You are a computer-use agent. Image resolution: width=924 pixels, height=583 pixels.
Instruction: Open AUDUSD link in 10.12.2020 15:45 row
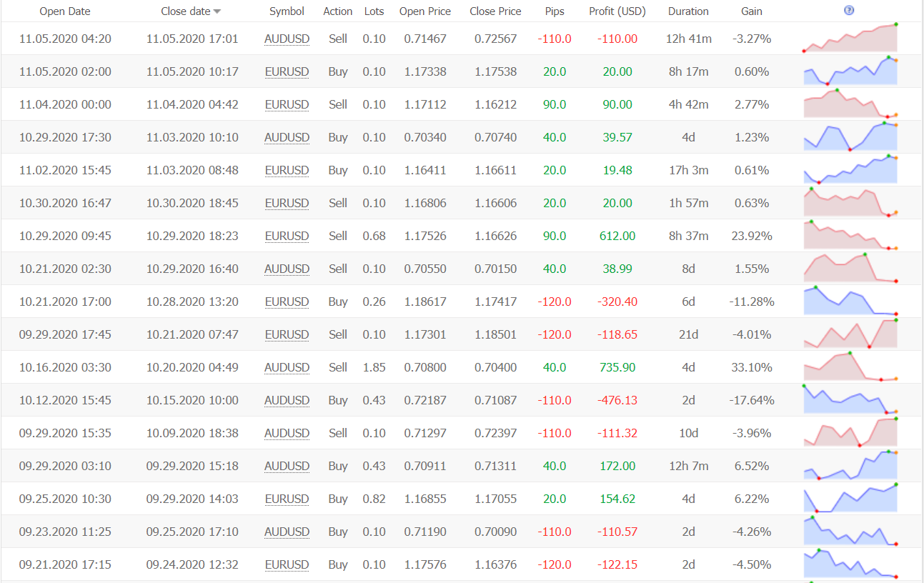coord(287,400)
